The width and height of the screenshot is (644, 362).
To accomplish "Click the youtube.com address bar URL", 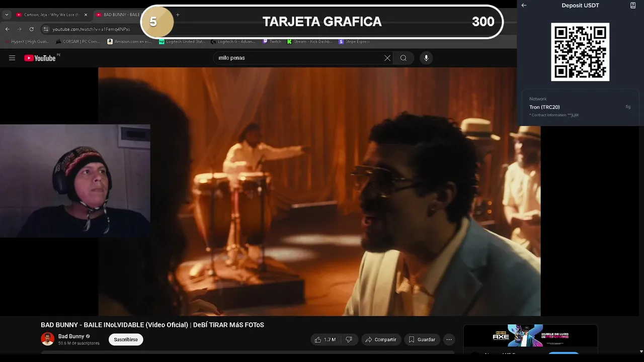I will click(91, 29).
